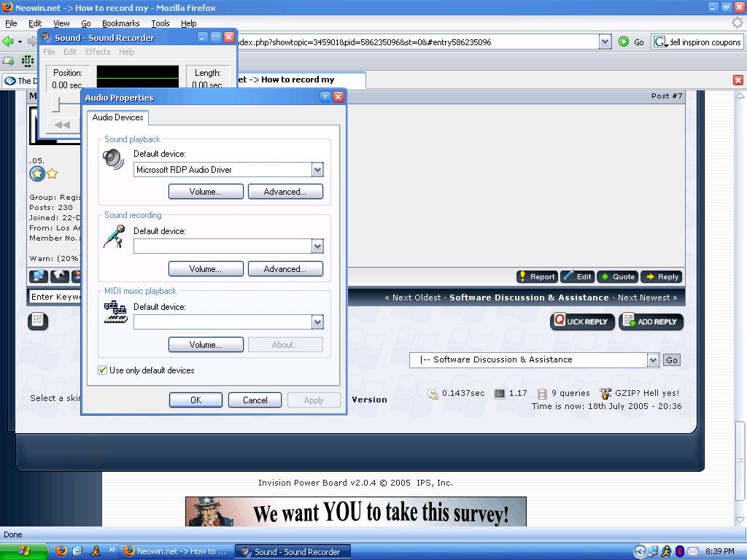Click Volume under Sound playback
Screen dimensions: 747x560
click(206, 192)
